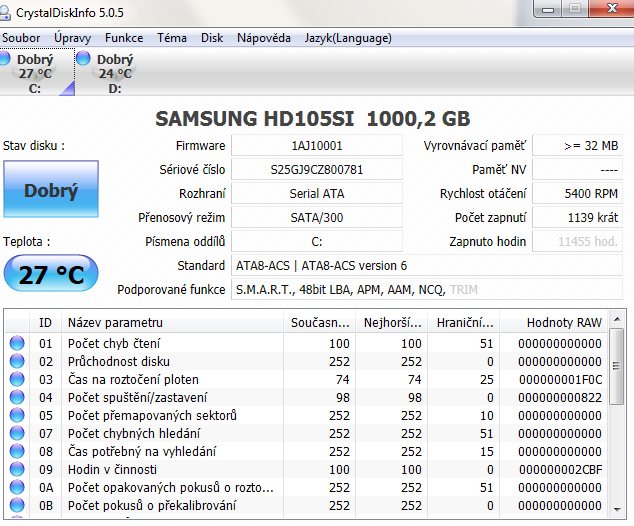Click the scrollbar down arrow of attribute list
Viewport: 634px width, 526px height.
[x=617, y=509]
